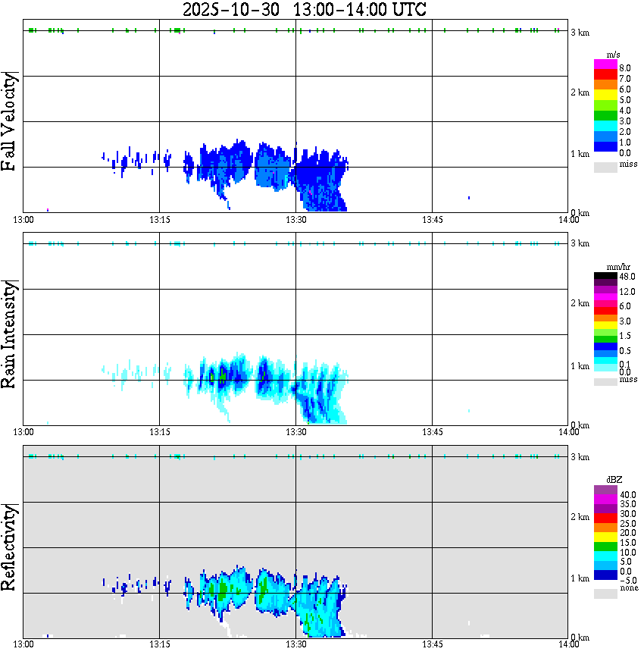This screenshot has width=644, height=658.
Task: Select the red swatch in the dBZ legend
Action: point(605,519)
